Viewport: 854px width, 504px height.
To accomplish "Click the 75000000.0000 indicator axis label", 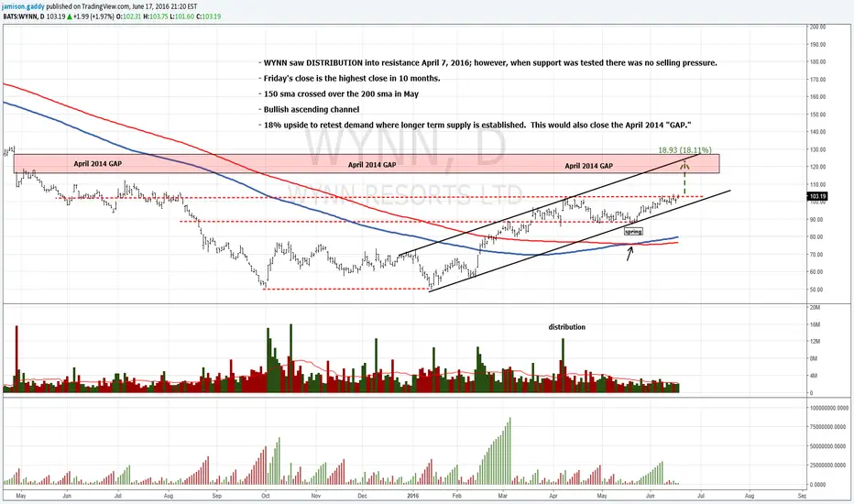I will (x=829, y=427).
